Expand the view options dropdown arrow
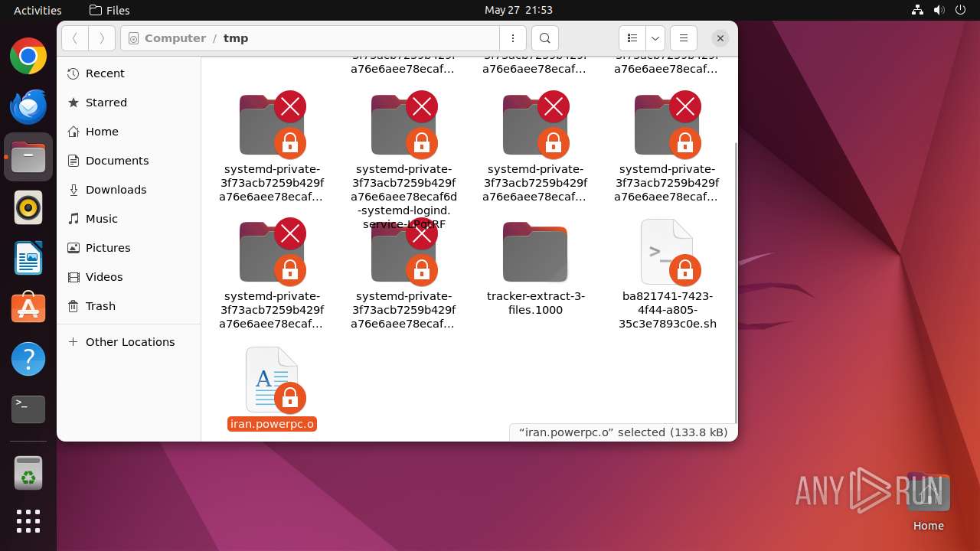This screenshot has height=551, width=980. [x=655, y=38]
